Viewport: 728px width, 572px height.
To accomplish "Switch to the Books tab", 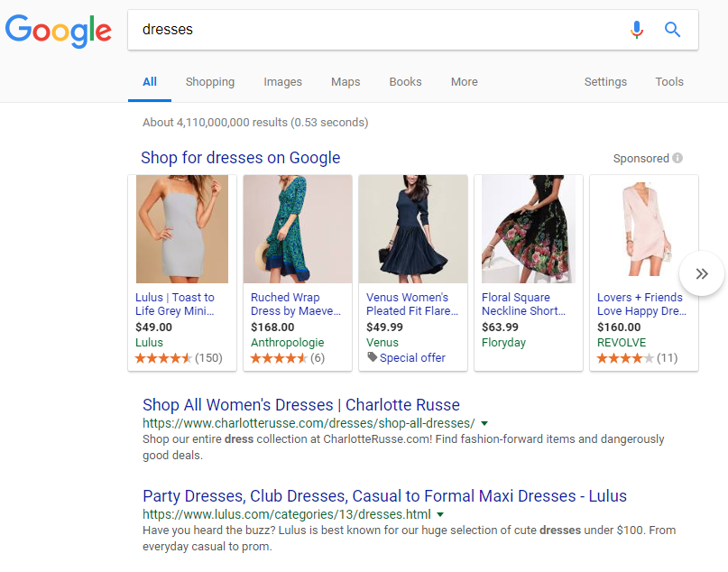I will click(x=405, y=82).
